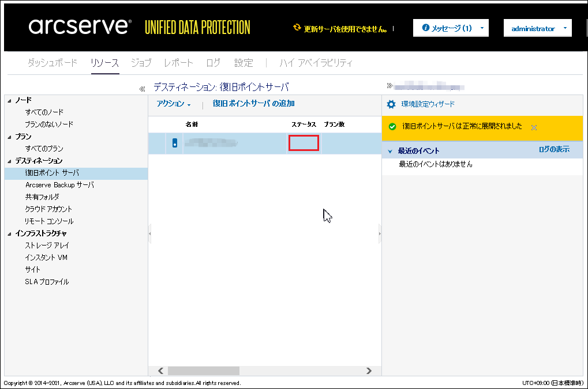Switch to the リソース tab
Image resolution: width=588 pixels, height=389 pixels.
pos(104,62)
